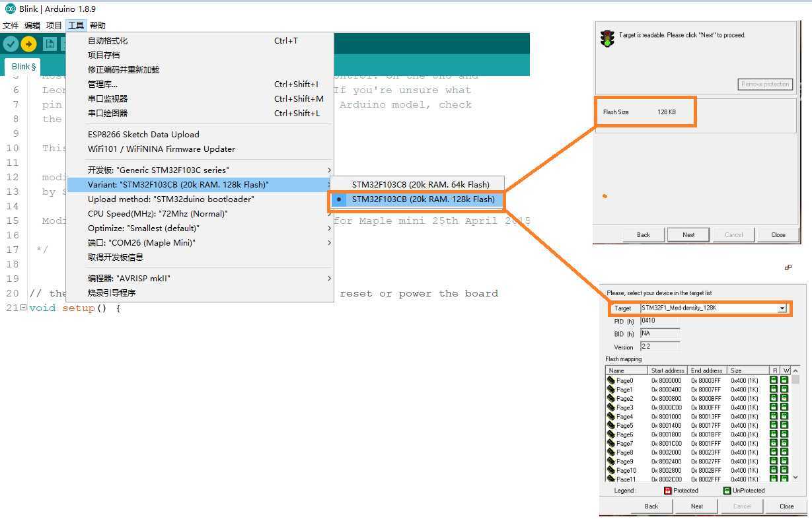This screenshot has height=519, width=812.
Task: Collapse the void setup() fold marker on line 21
Action: point(24,308)
